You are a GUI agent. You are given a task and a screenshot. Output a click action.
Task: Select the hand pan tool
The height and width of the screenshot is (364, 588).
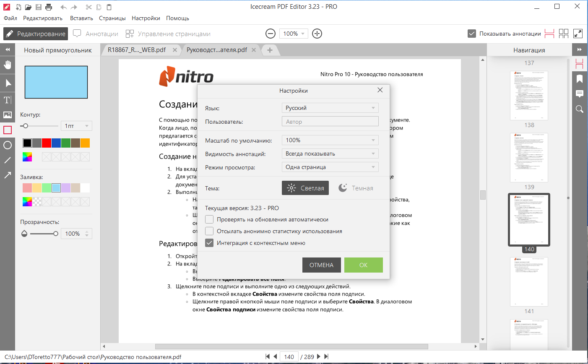pos(8,65)
